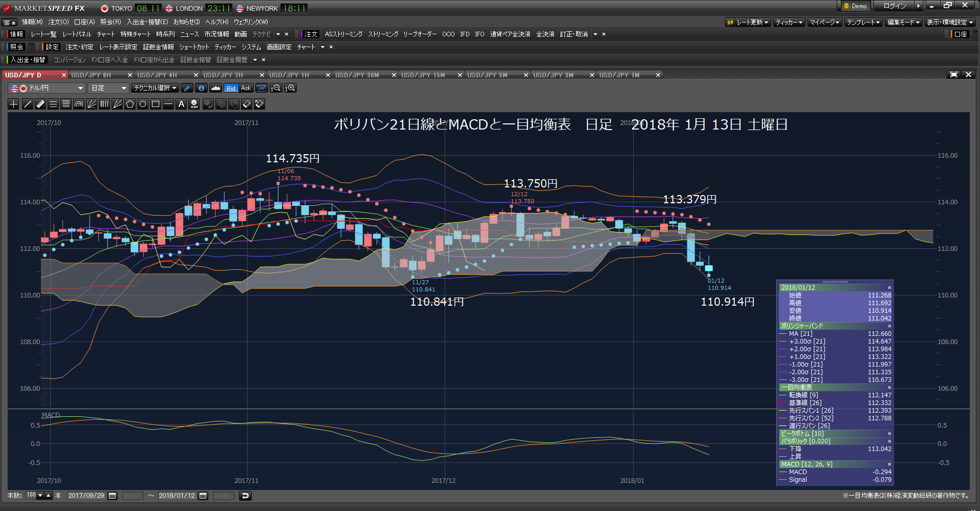Click the blue chart display icon

coord(262,88)
